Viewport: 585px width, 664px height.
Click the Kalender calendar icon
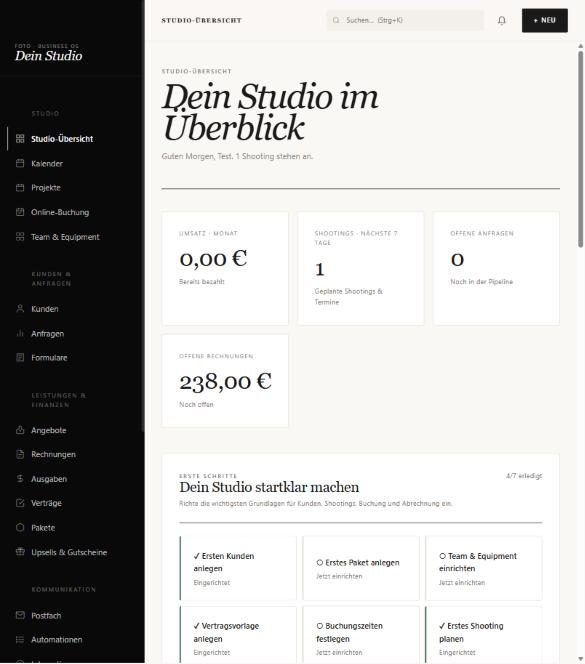click(x=20, y=163)
